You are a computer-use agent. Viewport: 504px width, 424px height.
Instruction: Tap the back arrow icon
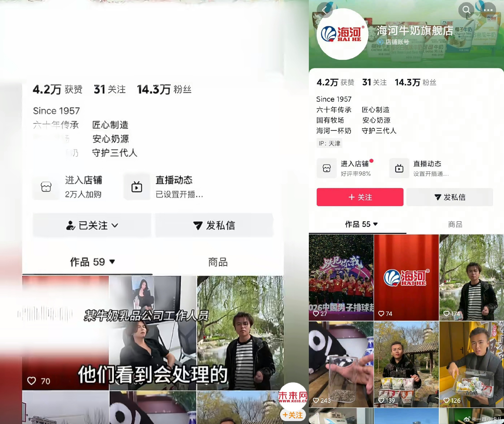324,10
